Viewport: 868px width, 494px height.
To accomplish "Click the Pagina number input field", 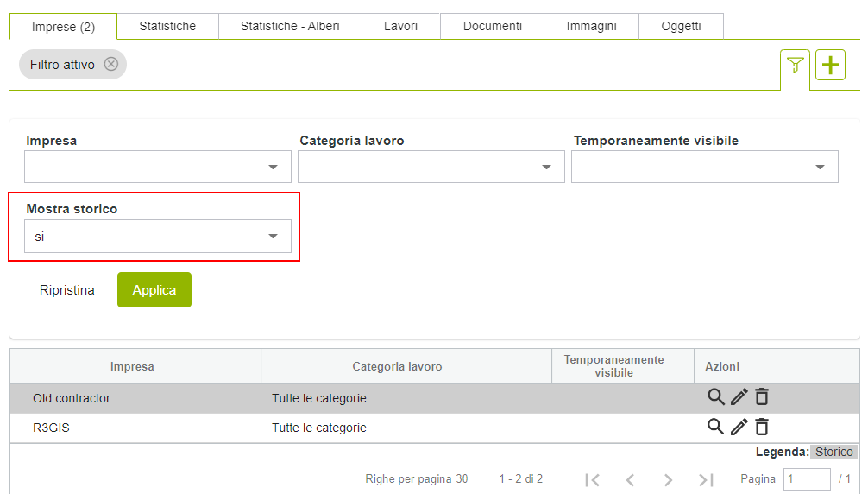I will [806, 479].
